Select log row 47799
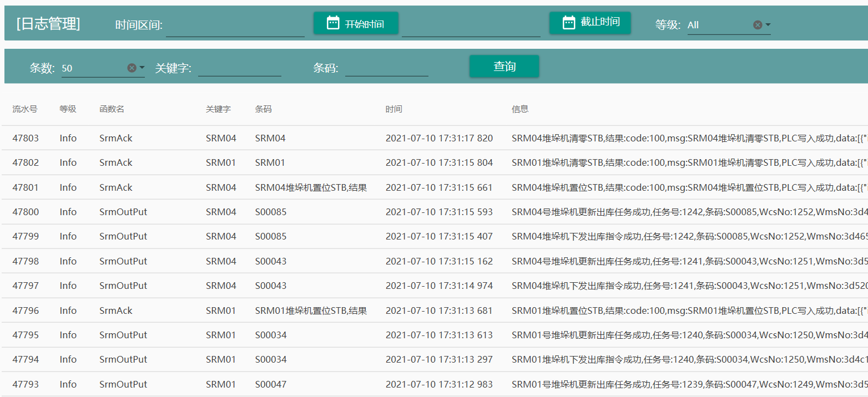The width and height of the screenshot is (868, 397). (x=434, y=236)
